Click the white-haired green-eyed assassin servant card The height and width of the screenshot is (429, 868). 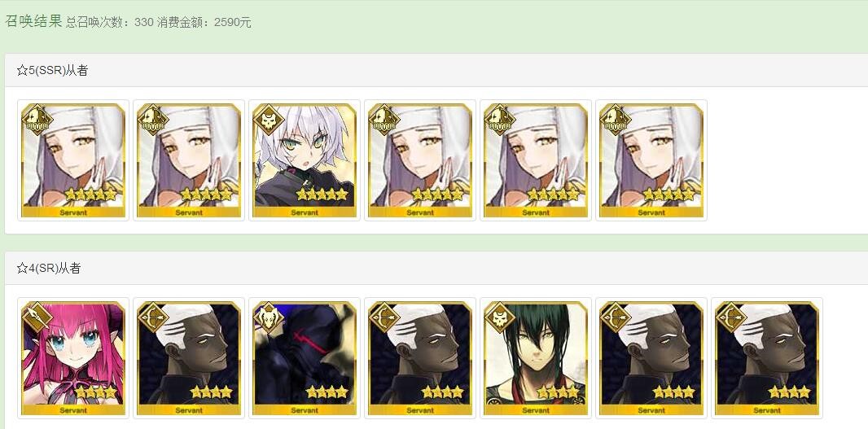pos(305,160)
